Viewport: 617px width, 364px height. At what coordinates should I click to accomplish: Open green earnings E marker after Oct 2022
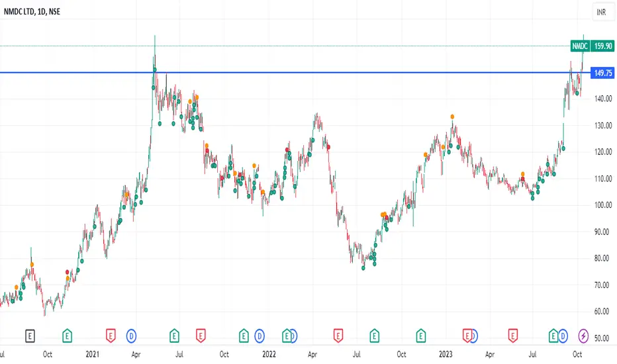[x=420, y=336]
